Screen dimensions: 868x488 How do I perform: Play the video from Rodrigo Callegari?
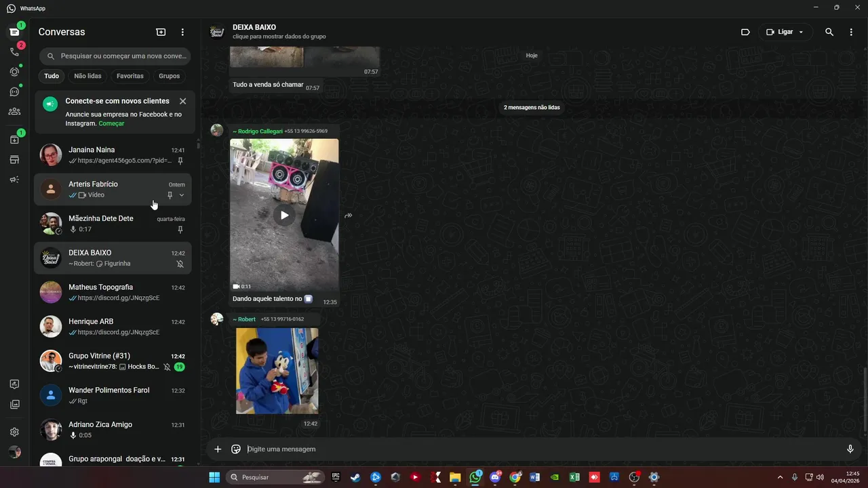284,215
